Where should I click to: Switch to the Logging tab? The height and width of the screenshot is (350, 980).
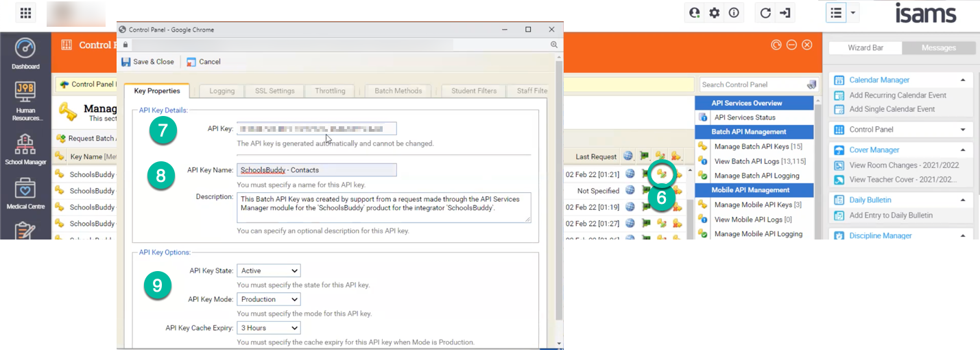(x=222, y=91)
